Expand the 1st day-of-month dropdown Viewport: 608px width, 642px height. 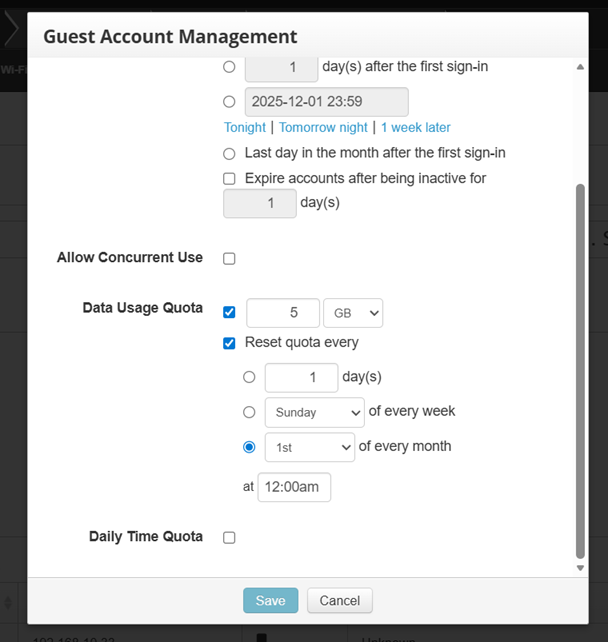309,447
